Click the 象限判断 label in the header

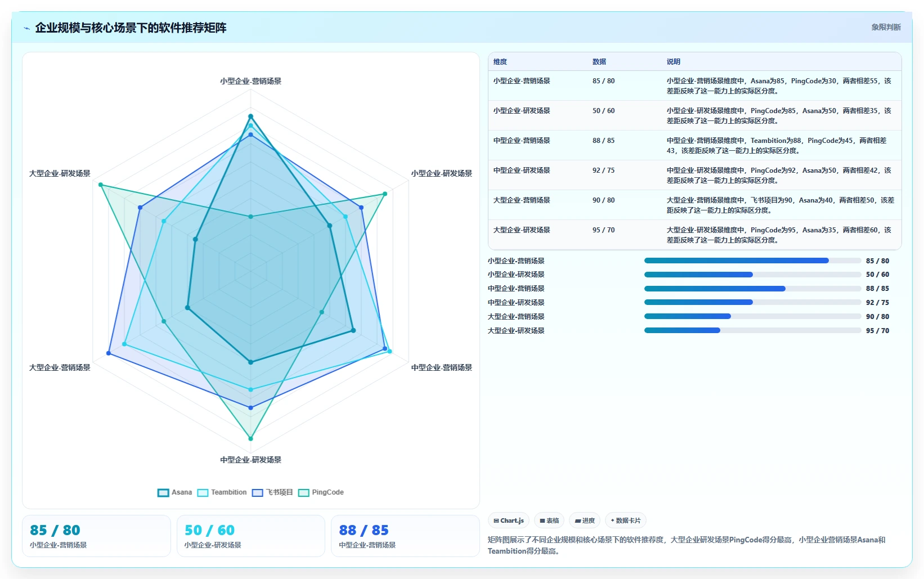886,27
